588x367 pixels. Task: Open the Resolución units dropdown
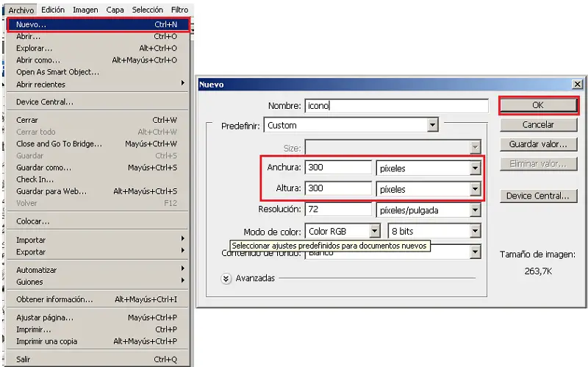click(x=429, y=210)
